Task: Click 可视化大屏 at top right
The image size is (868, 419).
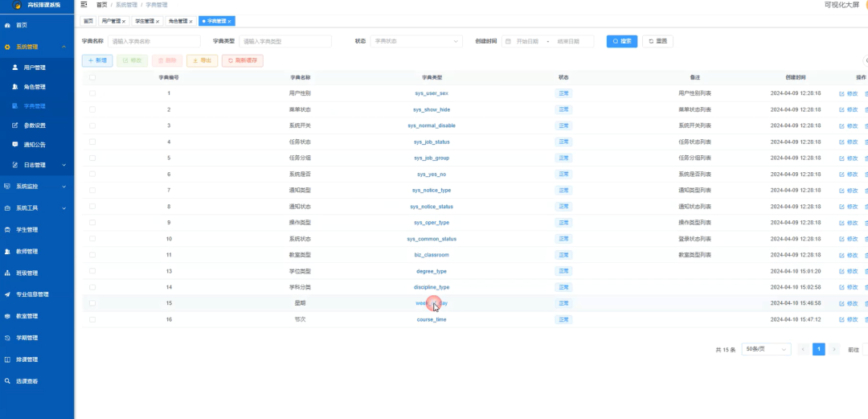Action: [841, 5]
